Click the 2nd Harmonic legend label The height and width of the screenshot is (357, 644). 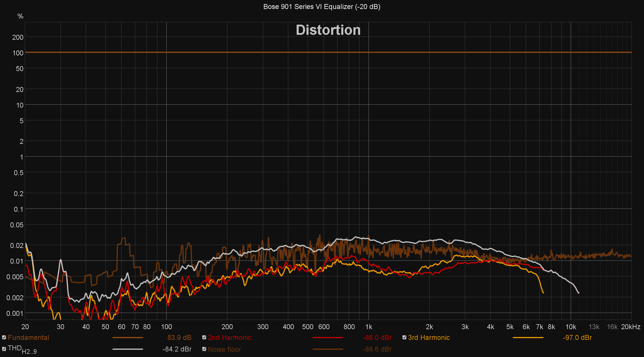(230, 338)
